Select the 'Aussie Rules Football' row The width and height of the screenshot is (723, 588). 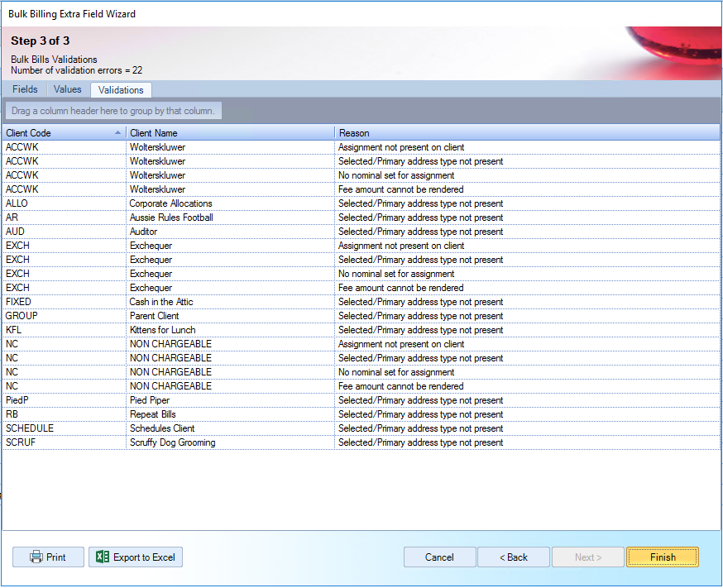[x=361, y=218]
